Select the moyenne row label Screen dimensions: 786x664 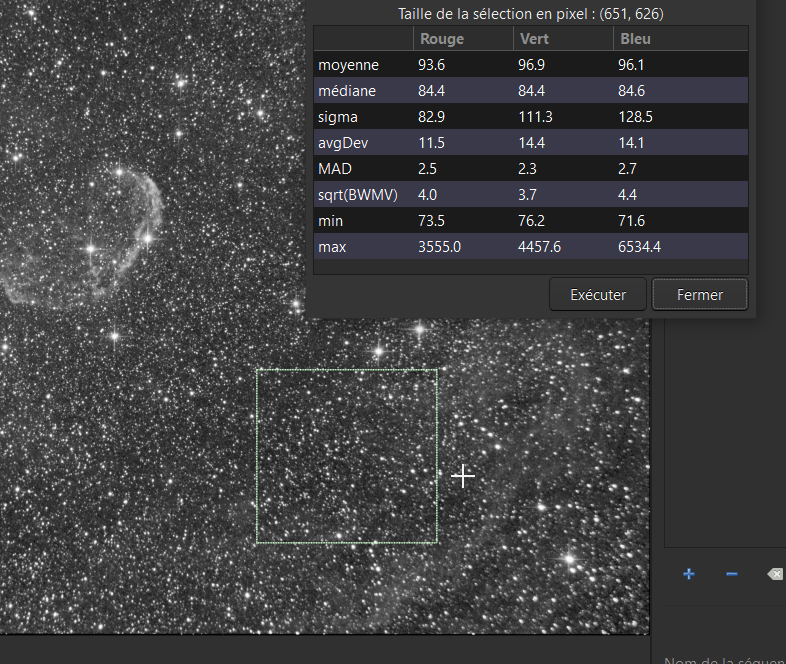point(348,65)
